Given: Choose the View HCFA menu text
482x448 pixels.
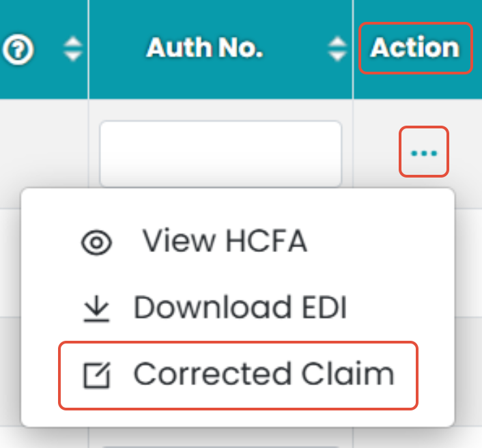Looking at the screenshot, I should (x=225, y=242).
